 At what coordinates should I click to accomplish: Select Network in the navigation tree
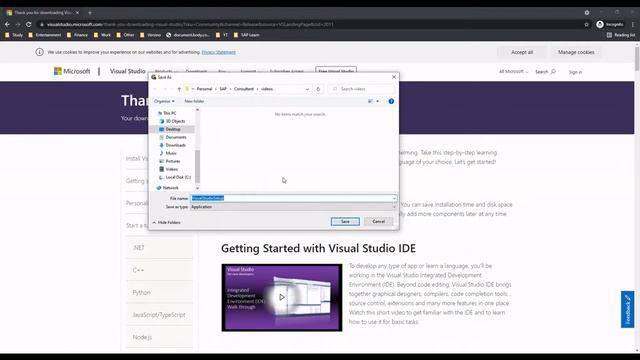click(170, 188)
